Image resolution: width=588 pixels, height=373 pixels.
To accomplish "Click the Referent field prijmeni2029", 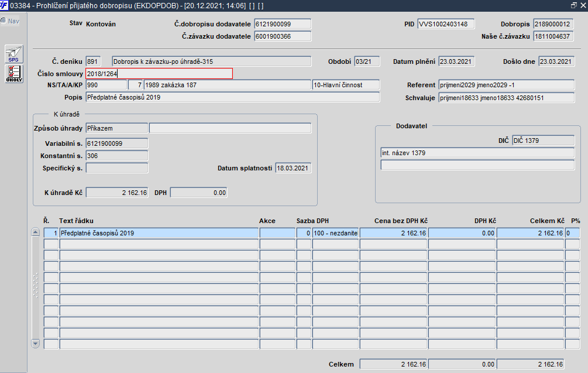I will pos(506,85).
